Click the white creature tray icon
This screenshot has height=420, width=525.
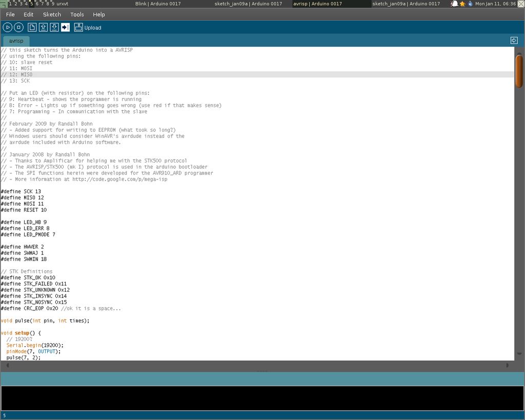click(454, 4)
